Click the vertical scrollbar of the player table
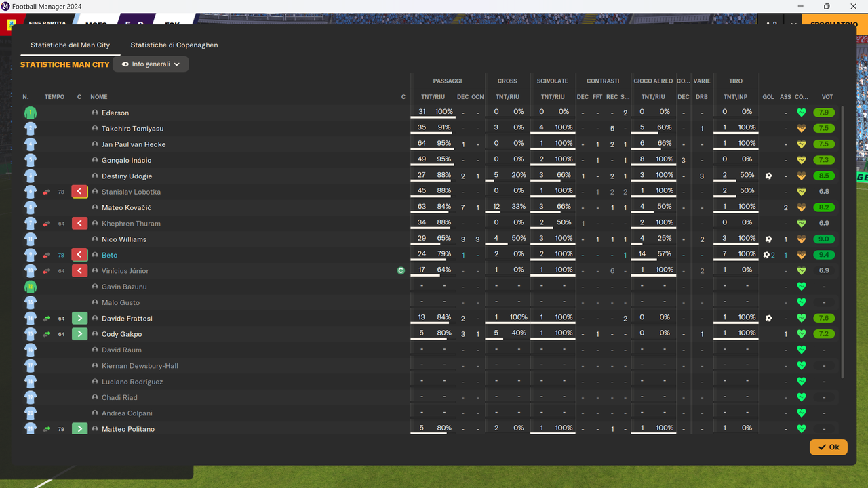 (x=843, y=241)
